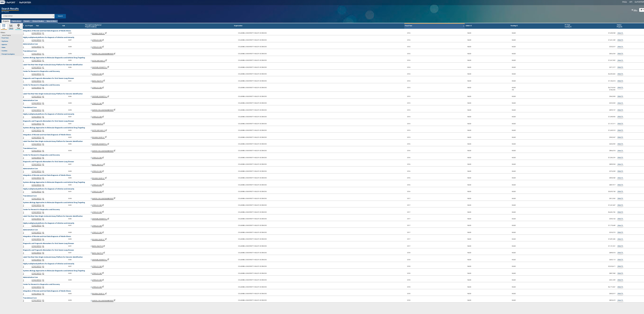Open external-link icon for Shepard, 2015 Label-free row
This screenshot has height=314, width=644.
click(108, 96)
